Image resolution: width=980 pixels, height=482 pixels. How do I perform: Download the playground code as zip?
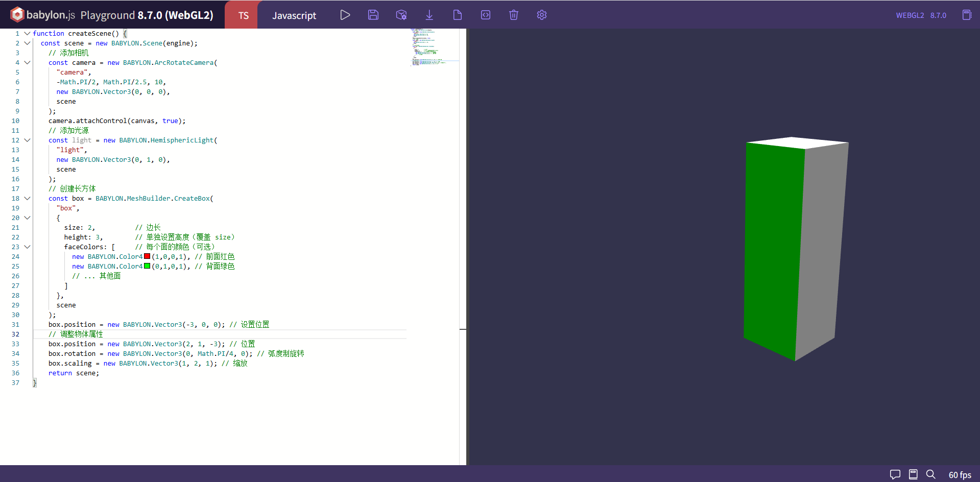tap(429, 15)
